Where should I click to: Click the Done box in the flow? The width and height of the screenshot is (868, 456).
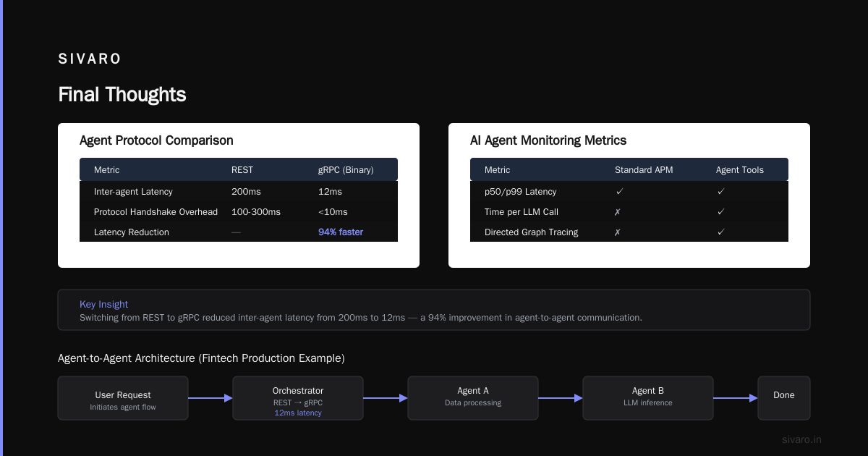click(x=784, y=398)
